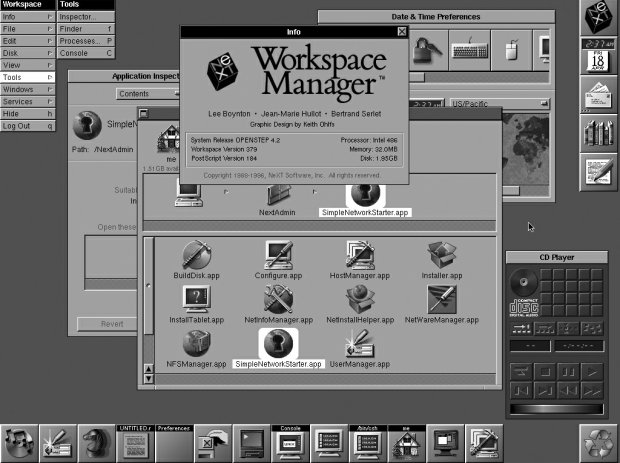This screenshot has height=463, width=620.
Task: Select UserManager.app icon
Action: click(360, 344)
